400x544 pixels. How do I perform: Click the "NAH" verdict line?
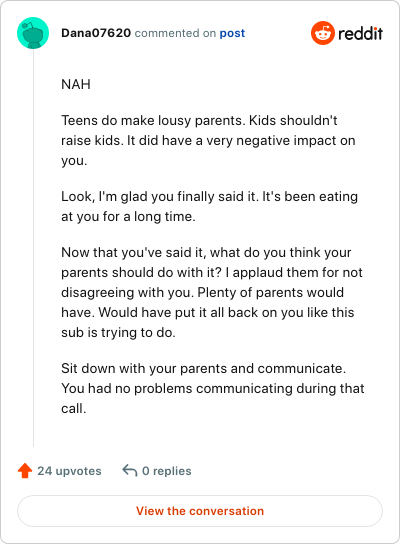coord(76,84)
